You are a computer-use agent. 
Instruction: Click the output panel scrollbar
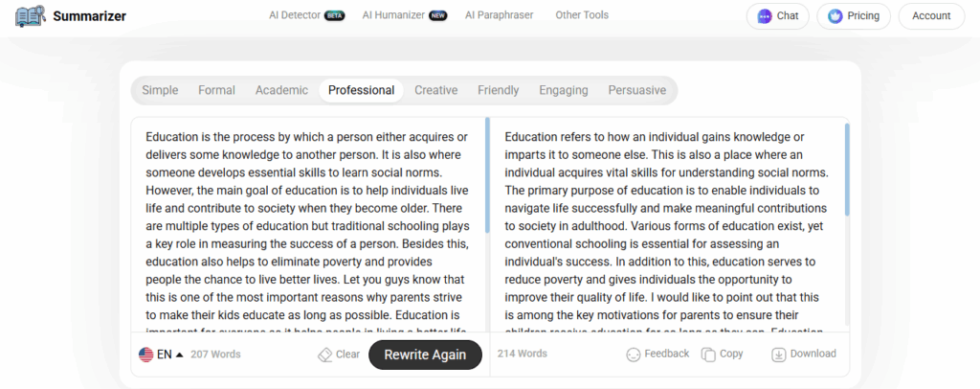tap(847, 170)
